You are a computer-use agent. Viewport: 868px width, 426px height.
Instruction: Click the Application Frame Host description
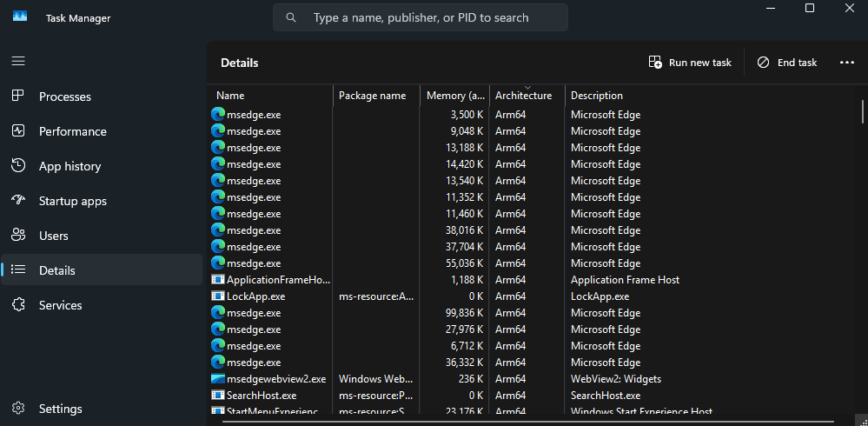625,280
